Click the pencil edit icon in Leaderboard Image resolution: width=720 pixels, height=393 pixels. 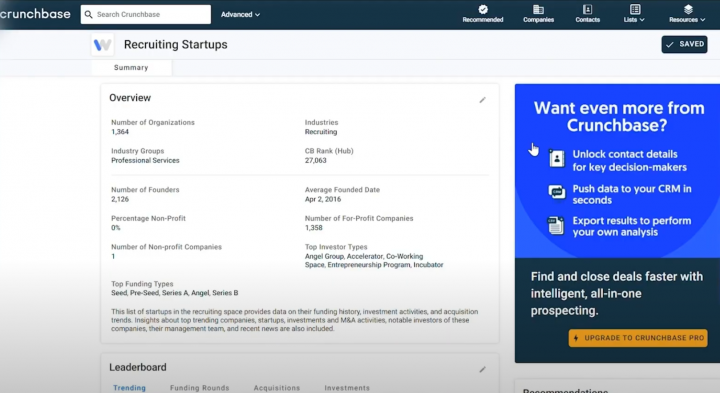[482, 369]
